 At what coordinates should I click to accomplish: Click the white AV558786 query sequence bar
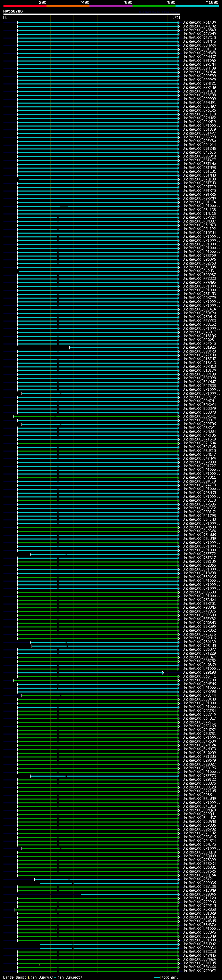coord(92,15)
